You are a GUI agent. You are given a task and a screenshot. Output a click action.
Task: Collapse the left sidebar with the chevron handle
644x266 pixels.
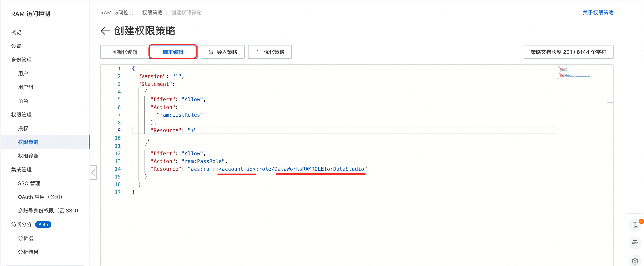tap(93, 172)
